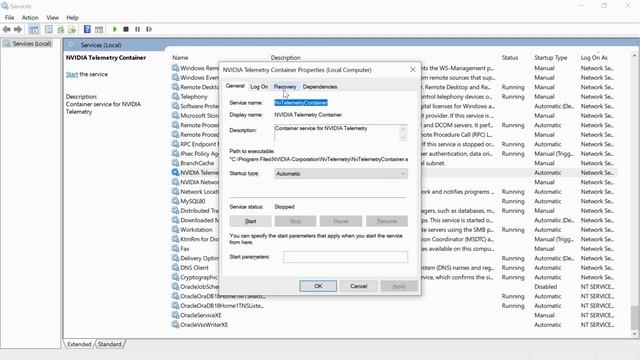
Task: Open the Startup type dropdown
Action: click(x=341, y=173)
